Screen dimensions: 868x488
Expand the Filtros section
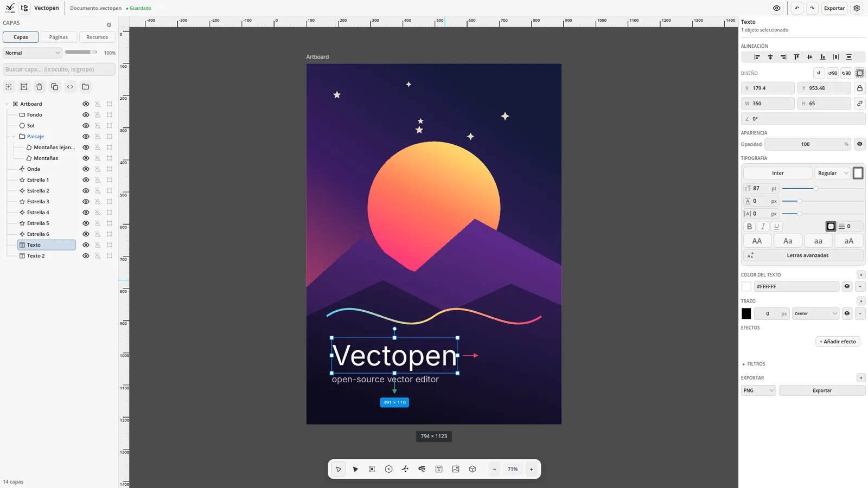click(x=754, y=364)
